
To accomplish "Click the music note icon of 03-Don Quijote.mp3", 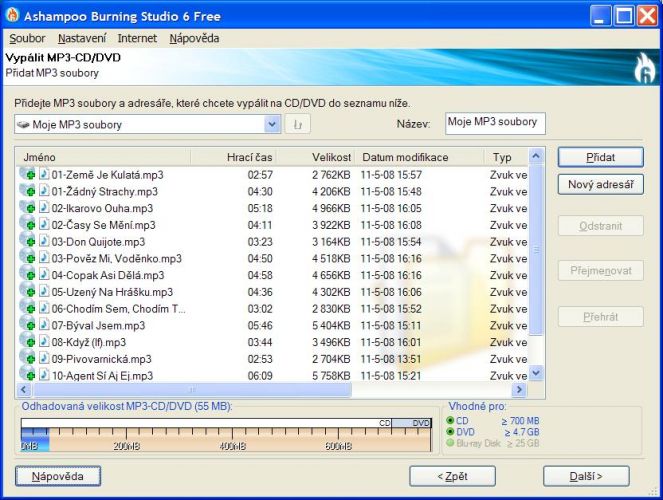I will pos(44,241).
